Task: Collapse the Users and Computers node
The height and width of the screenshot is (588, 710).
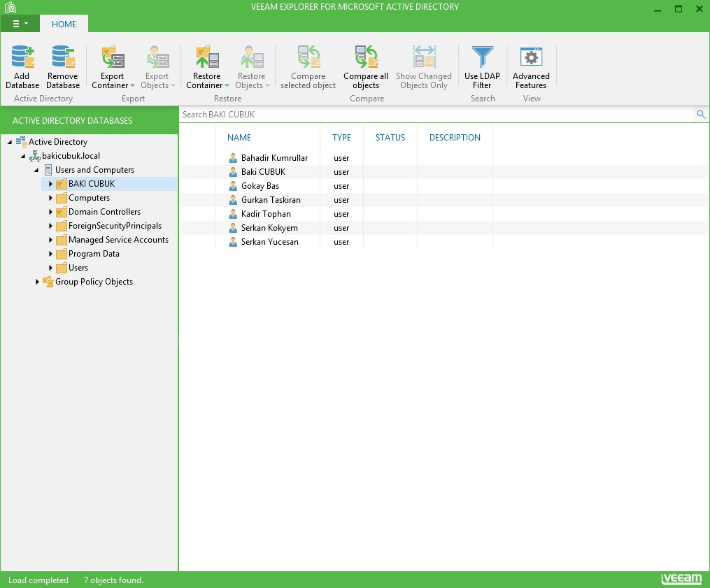Action: pos(36,170)
